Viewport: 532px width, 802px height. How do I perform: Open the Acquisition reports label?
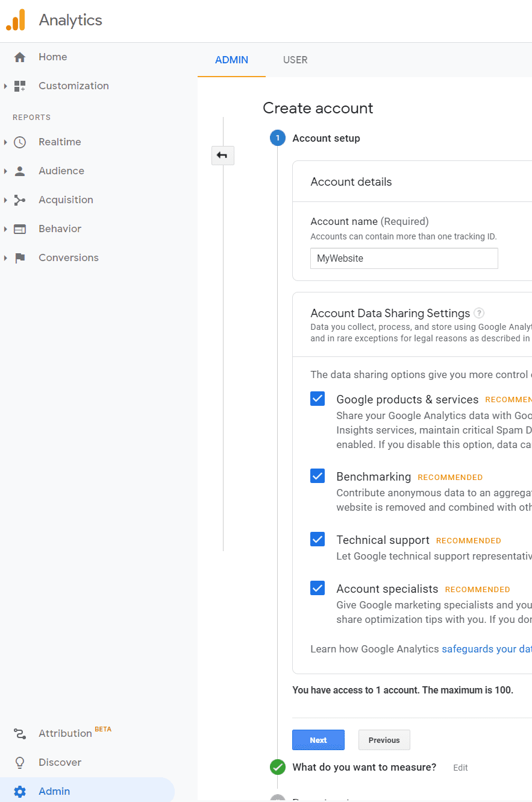click(66, 200)
